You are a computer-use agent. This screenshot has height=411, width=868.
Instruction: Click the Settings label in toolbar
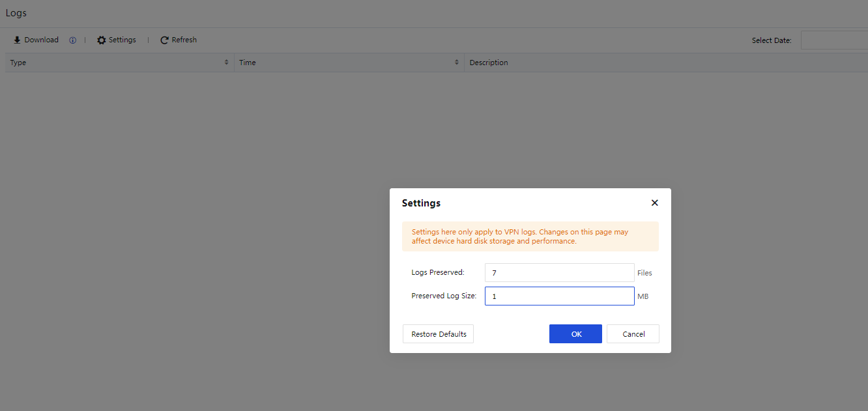[123, 40]
